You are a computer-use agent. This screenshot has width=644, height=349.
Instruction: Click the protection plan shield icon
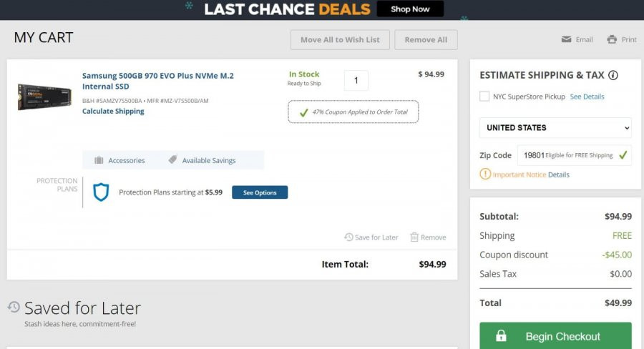(x=101, y=192)
